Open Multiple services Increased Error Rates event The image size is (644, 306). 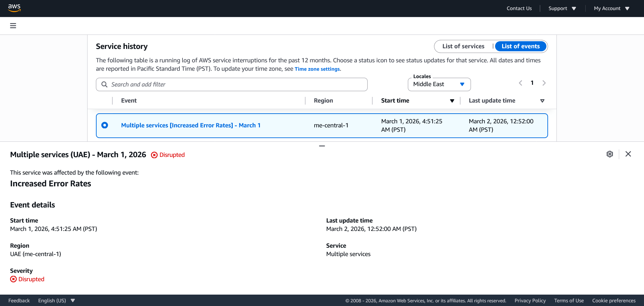191,125
